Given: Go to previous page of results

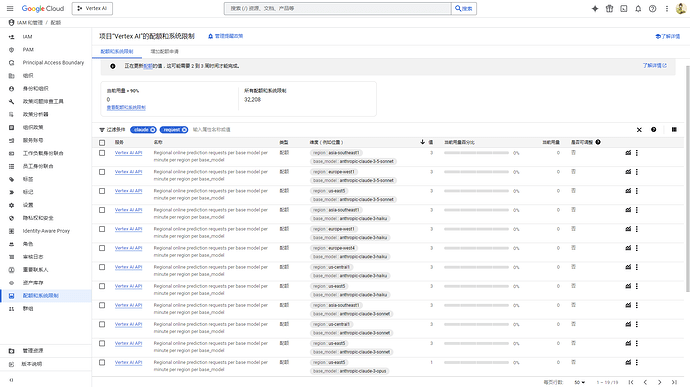Looking at the screenshot, I should pyautogui.click(x=645, y=382).
